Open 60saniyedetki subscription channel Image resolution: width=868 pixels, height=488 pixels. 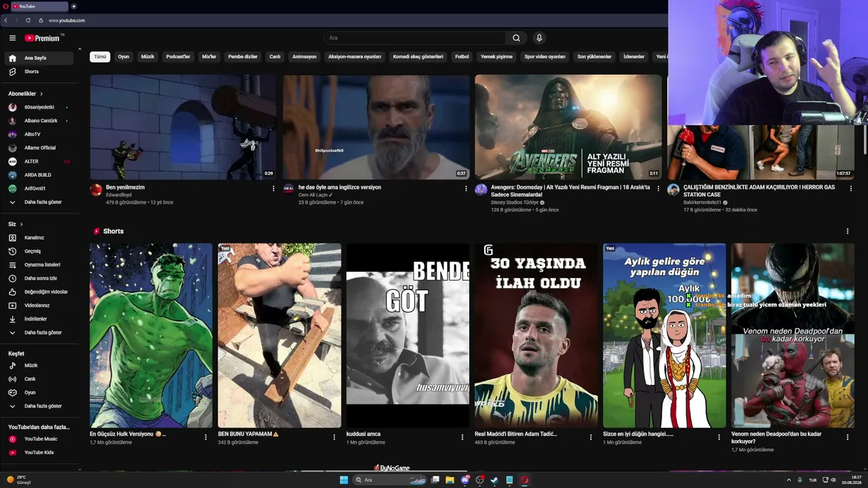pos(41,107)
